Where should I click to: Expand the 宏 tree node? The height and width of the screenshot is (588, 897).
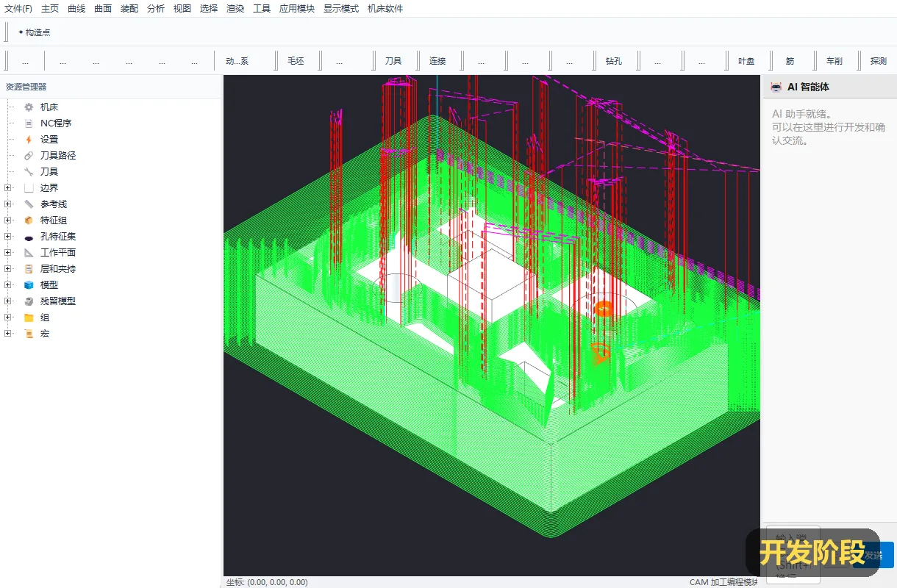point(8,334)
